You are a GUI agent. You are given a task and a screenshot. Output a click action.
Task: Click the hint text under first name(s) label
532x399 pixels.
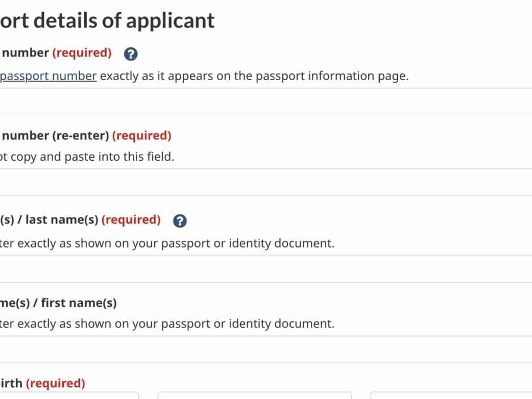(167, 324)
